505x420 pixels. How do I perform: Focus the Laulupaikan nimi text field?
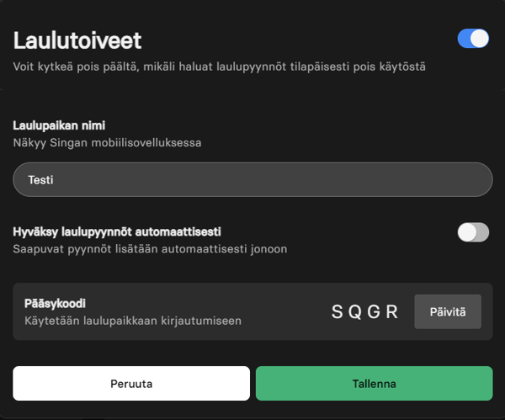[252, 180]
